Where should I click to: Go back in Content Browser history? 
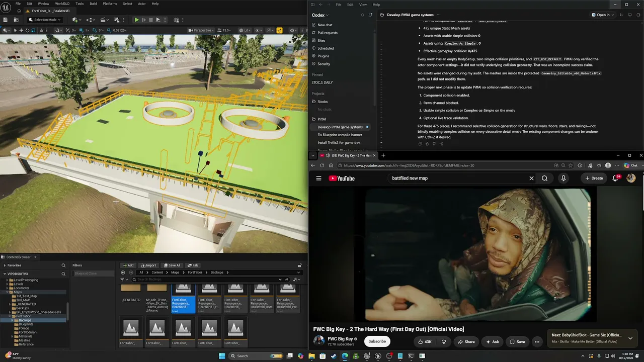point(123,273)
